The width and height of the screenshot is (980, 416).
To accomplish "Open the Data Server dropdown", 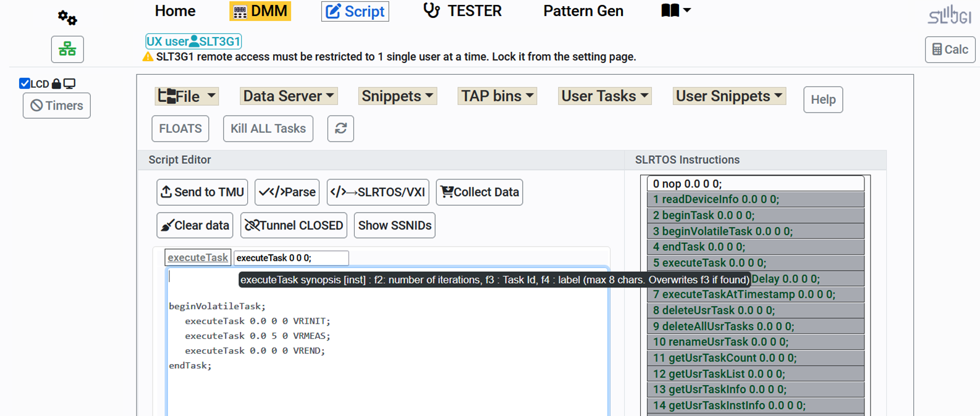I will click(x=288, y=96).
